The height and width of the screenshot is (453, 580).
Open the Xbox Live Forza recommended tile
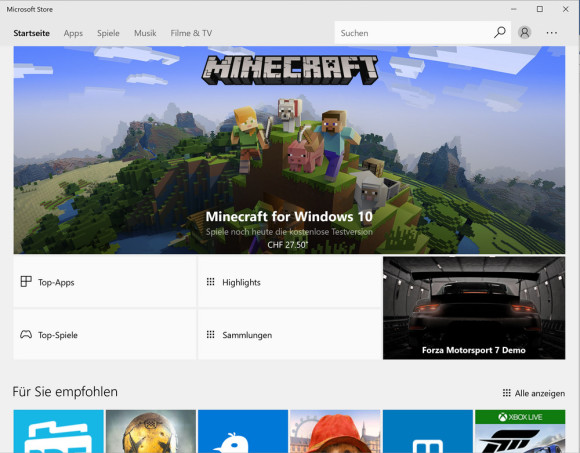pos(520,431)
